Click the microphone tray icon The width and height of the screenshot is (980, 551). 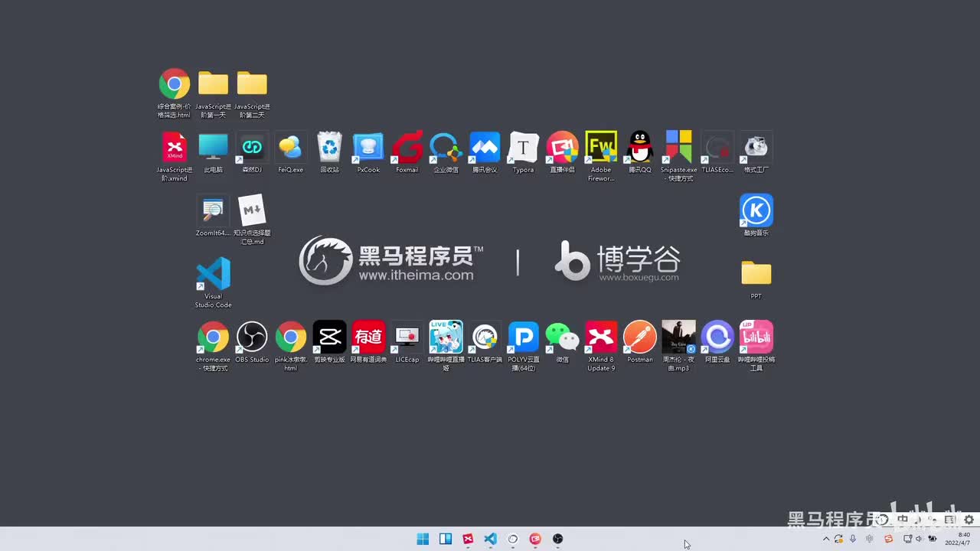(x=853, y=539)
